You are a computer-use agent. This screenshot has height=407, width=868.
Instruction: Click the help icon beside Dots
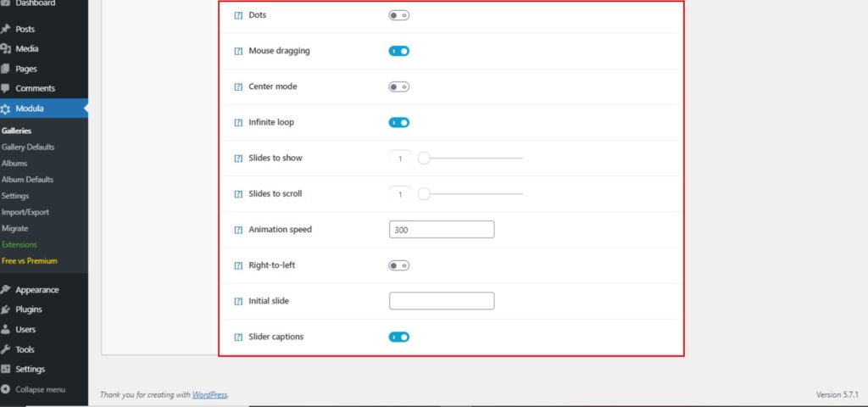[x=238, y=15]
